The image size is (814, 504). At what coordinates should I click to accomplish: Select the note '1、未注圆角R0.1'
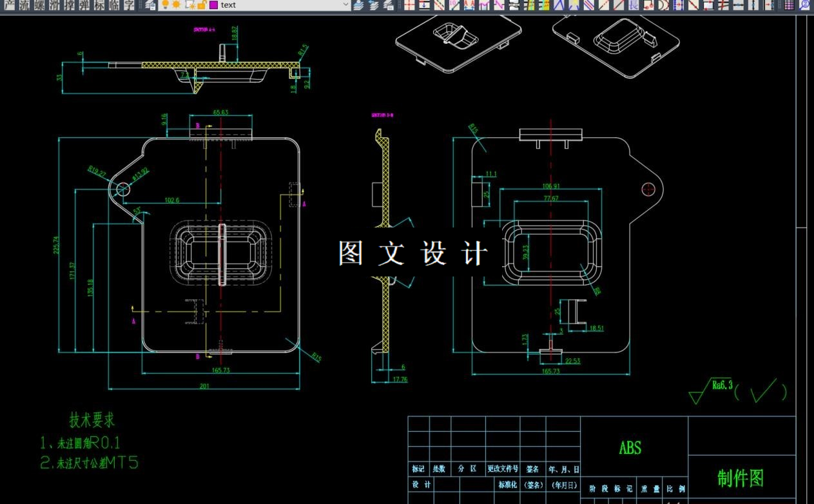coord(81,443)
